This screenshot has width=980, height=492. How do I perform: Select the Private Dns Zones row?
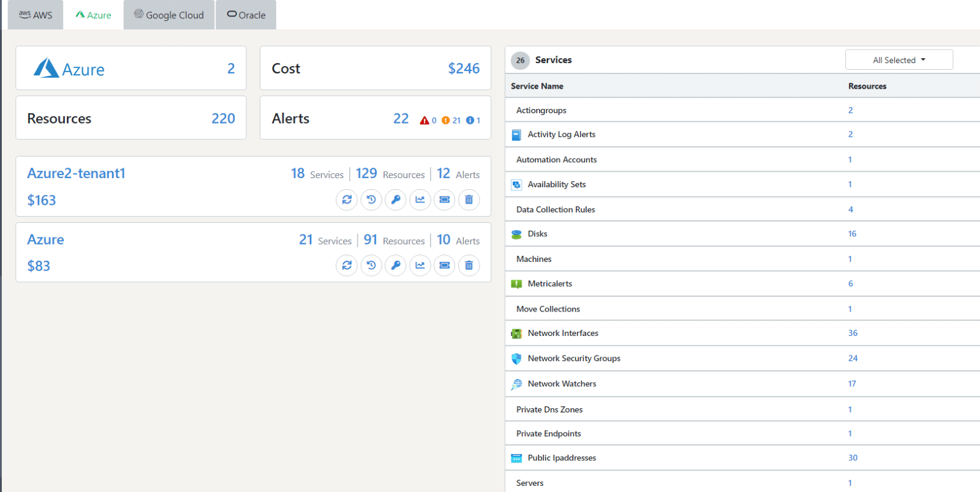(742, 409)
